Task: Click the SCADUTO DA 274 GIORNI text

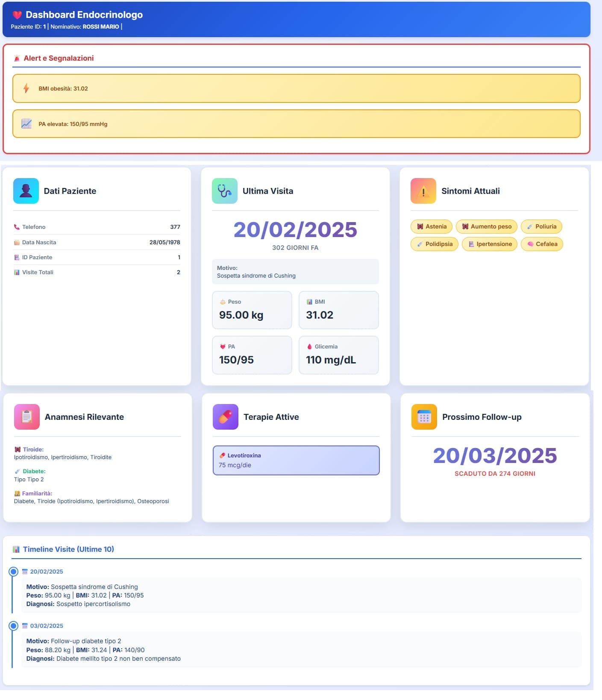Action: [495, 474]
